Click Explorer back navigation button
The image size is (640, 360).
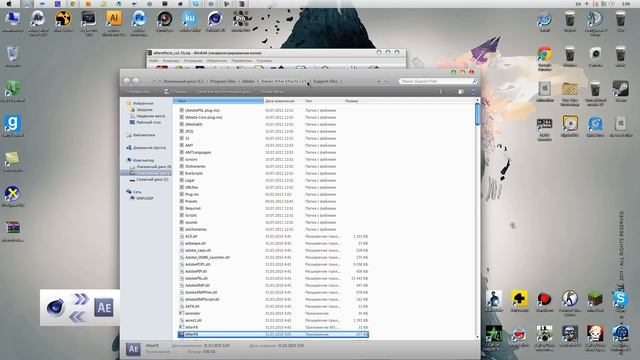127,81
